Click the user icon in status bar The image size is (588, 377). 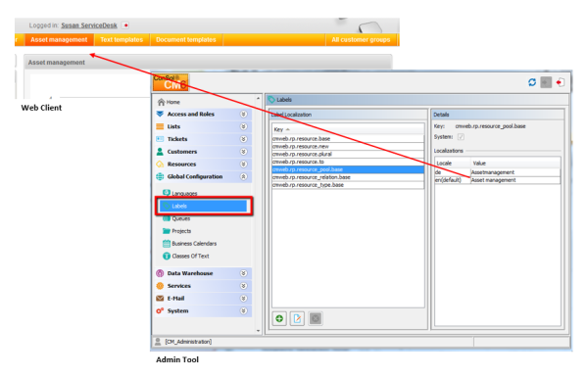coord(158,342)
